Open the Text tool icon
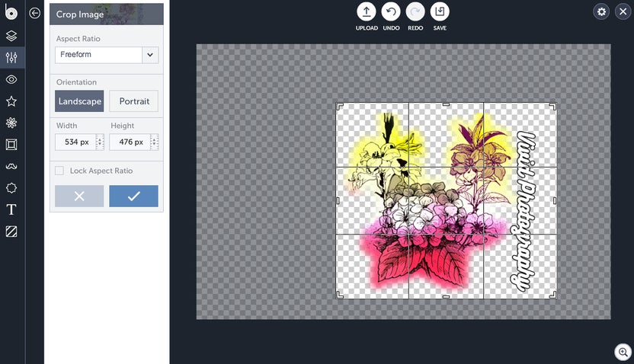The height and width of the screenshot is (364, 634). click(11, 209)
